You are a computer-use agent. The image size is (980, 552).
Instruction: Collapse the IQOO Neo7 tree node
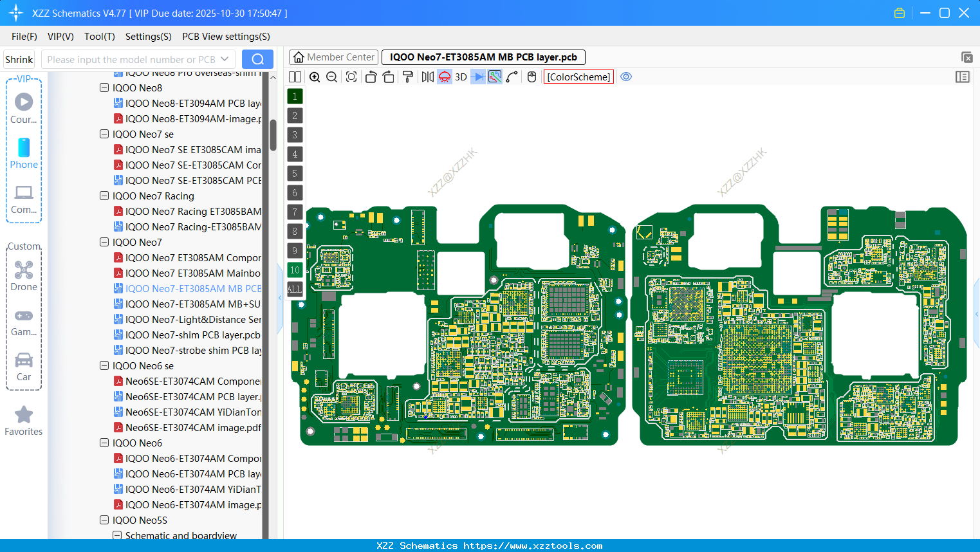pyautogui.click(x=104, y=242)
